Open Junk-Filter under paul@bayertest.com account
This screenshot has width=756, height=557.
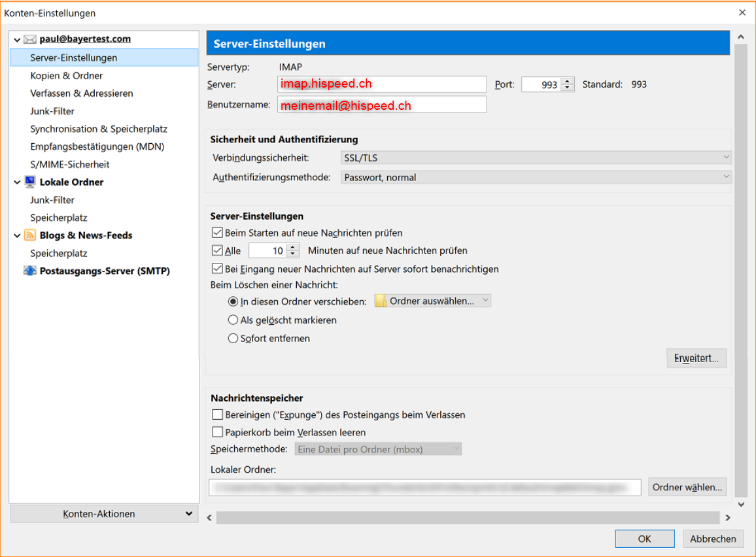tap(52, 111)
